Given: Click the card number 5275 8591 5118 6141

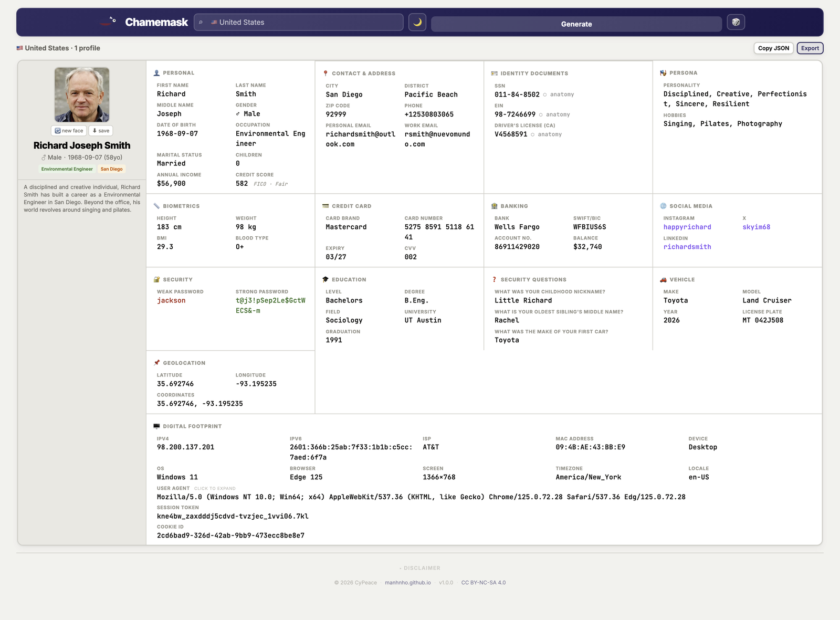Looking at the screenshot, I should (x=439, y=232).
